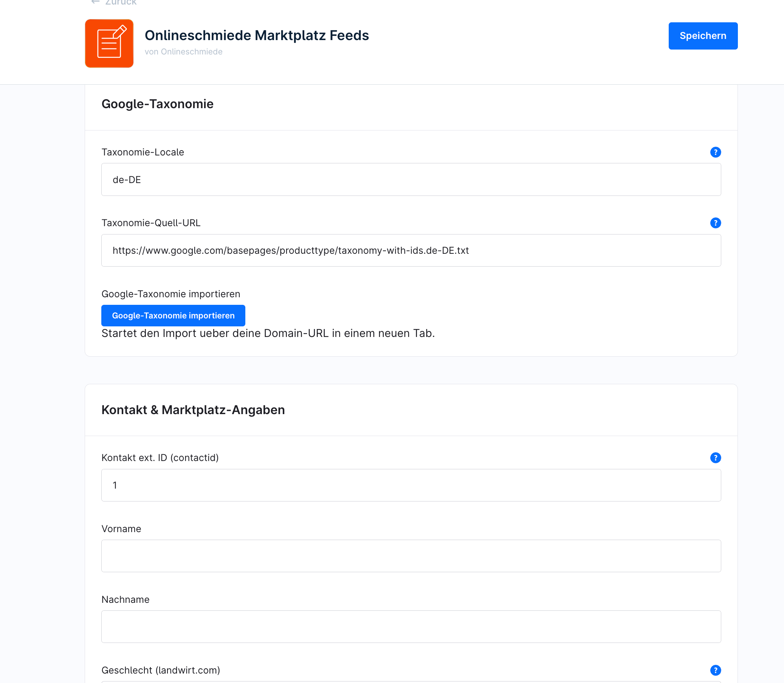Screen dimensions: 784x683
Task: Click the Google-Taxonomie importieren button
Action: pyautogui.click(x=174, y=315)
